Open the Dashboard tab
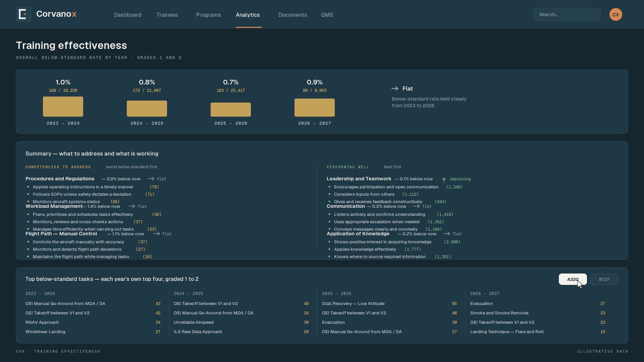The image size is (644, 362). [128, 15]
